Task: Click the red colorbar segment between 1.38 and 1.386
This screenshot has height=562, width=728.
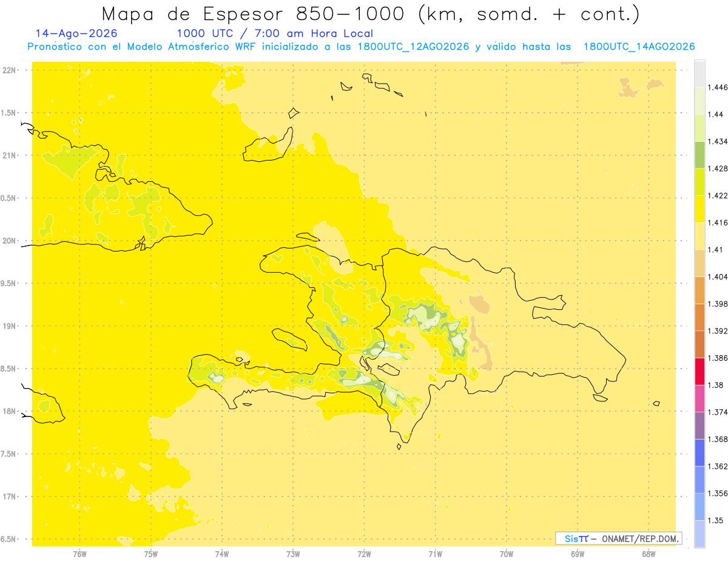Action: click(x=699, y=371)
